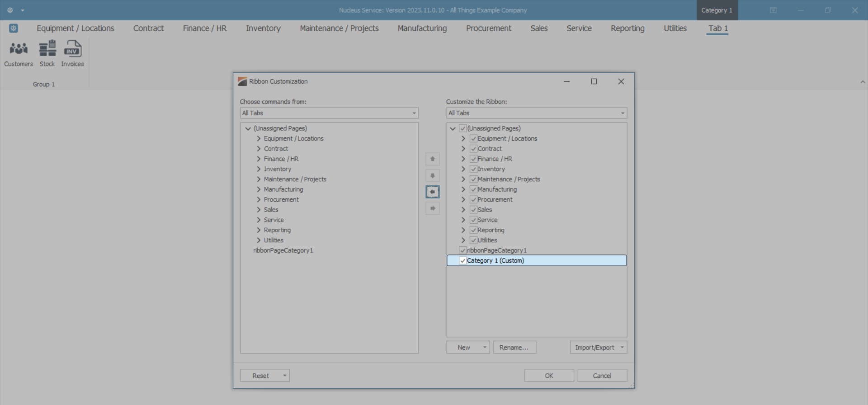Select ribbonPageCategory1 in the left tree
This screenshot has width=868, height=405.
tap(283, 250)
